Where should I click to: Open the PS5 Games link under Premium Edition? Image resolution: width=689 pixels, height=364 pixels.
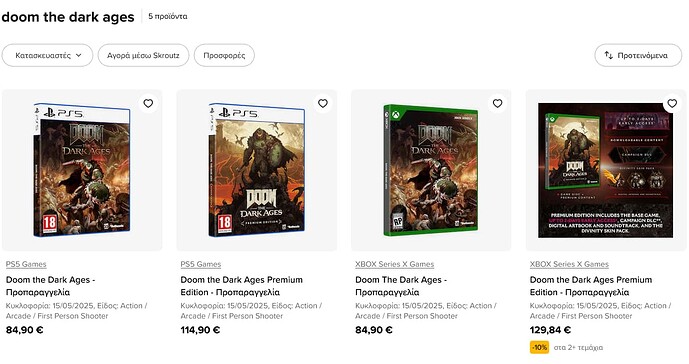tap(201, 264)
